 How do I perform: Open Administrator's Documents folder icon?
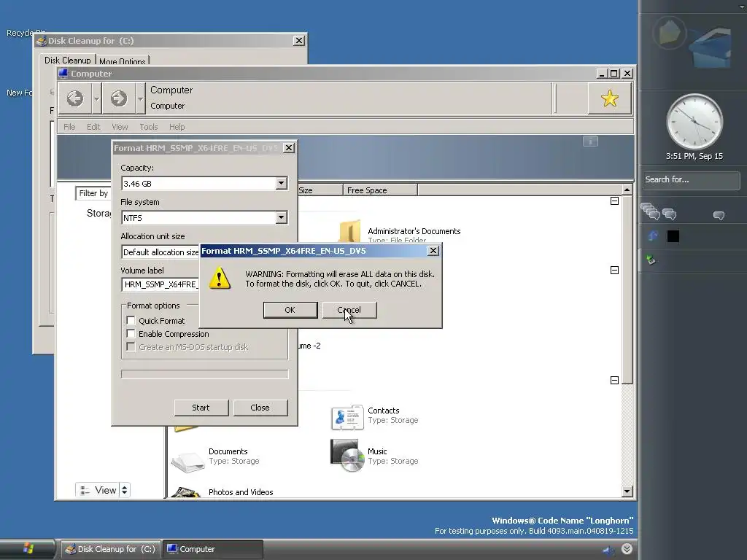point(349,230)
